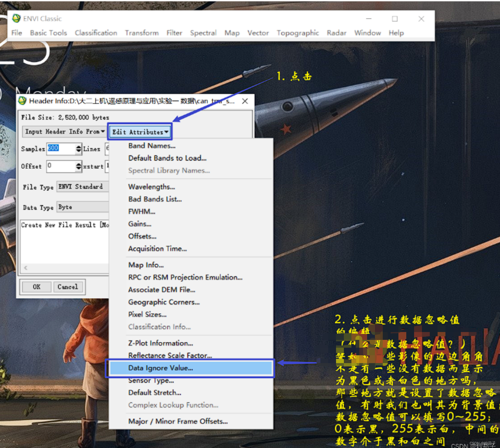Decrease the Offset value with down arrow
Viewport: 500px width, 448px height.
79,169
